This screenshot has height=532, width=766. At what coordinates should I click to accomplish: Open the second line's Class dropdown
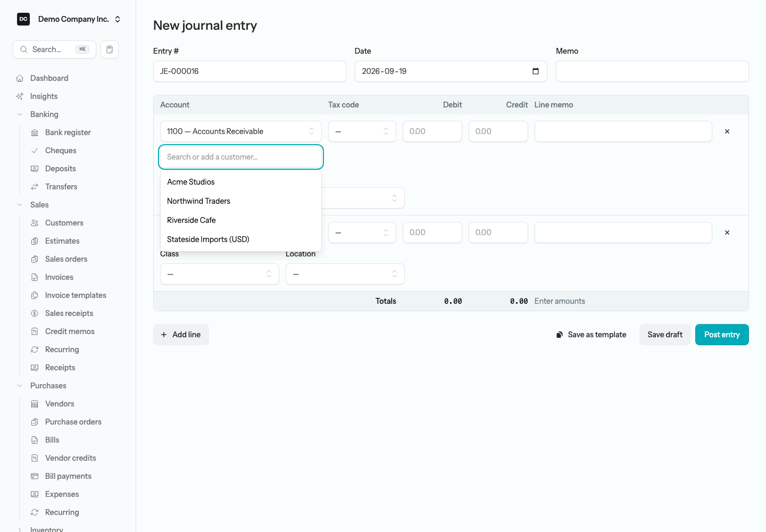point(220,274)
